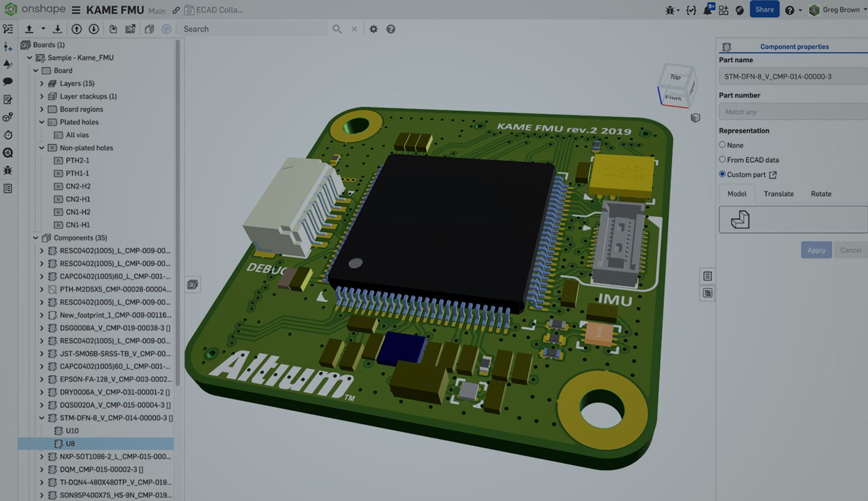Switch to the Translate tab
The height and width of the screenshot is (501, 868).
tap(779, 194)
